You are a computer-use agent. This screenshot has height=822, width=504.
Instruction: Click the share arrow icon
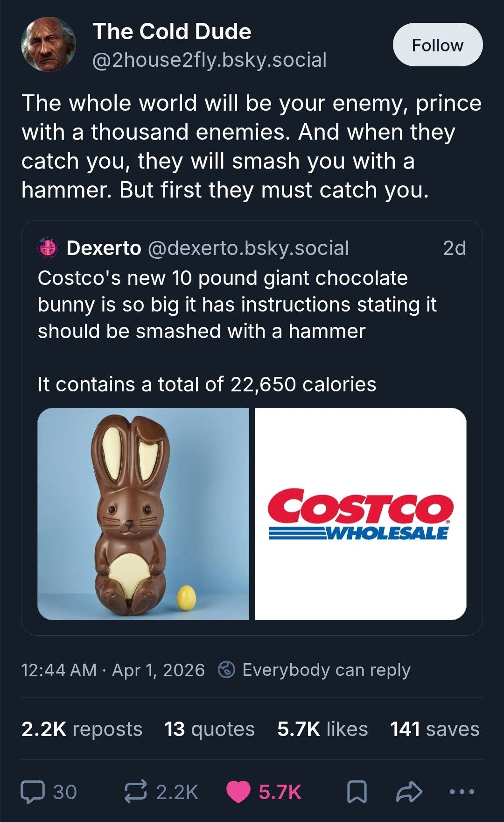409,792
